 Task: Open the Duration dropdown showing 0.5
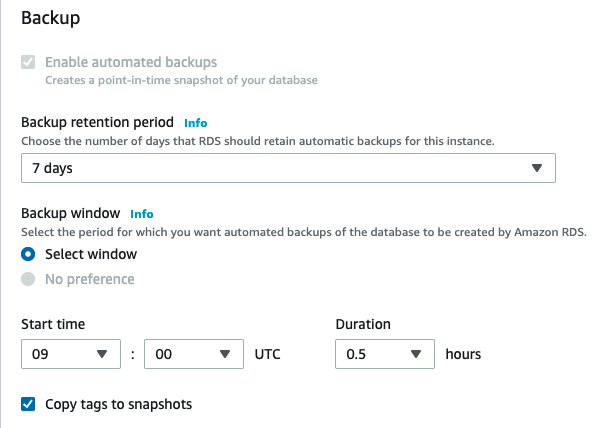385,354
